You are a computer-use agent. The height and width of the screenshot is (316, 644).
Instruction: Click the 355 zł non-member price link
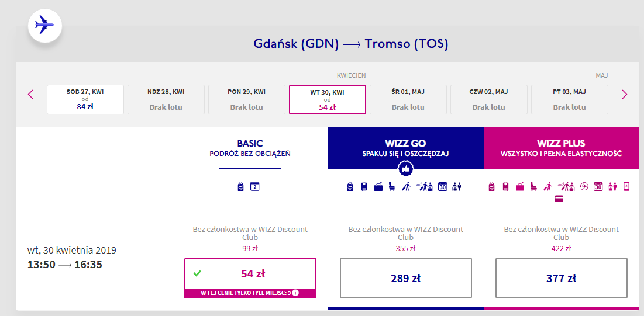tap(405, 248)
